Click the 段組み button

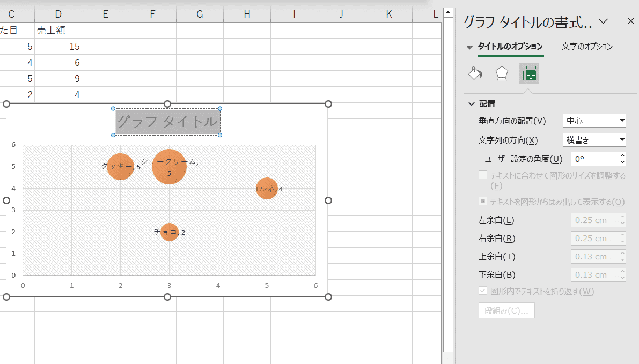pos(506,311)
